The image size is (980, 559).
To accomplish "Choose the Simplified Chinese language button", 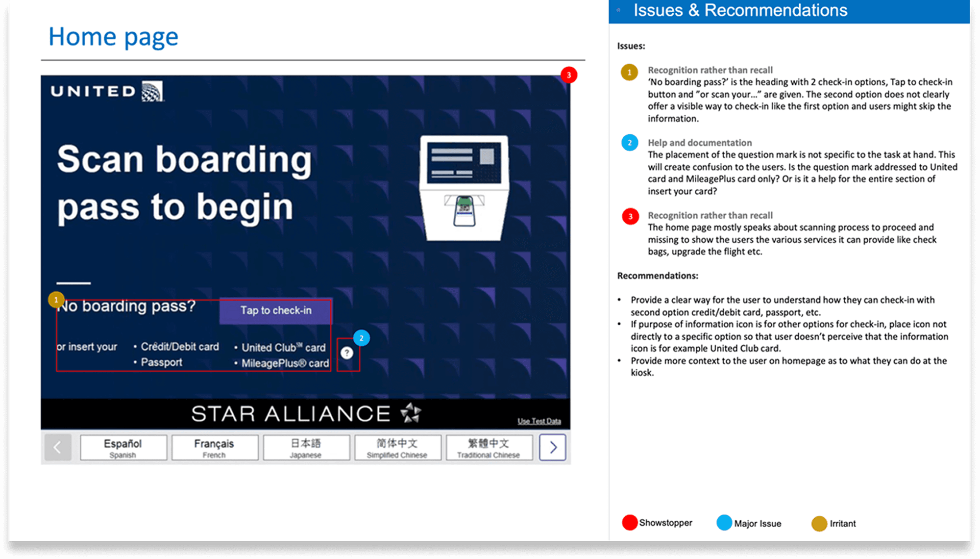I will tap(397, 448).
